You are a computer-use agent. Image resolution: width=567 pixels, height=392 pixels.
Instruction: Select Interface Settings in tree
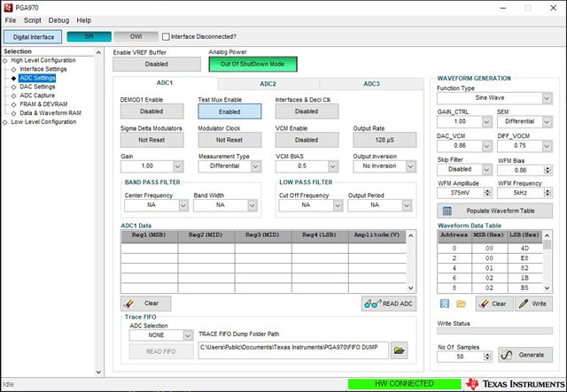(43, 69)
